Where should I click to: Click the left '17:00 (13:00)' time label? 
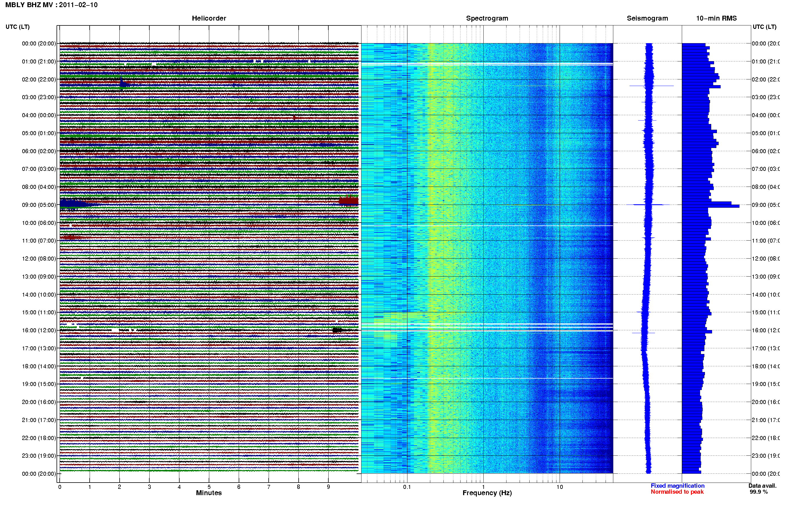pos(39,348)
